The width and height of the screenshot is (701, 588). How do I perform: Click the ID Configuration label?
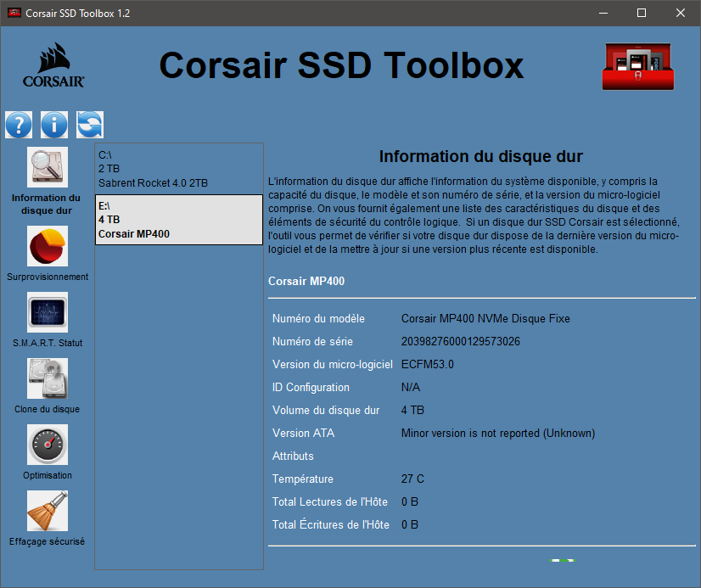click(x=311, y=388)
